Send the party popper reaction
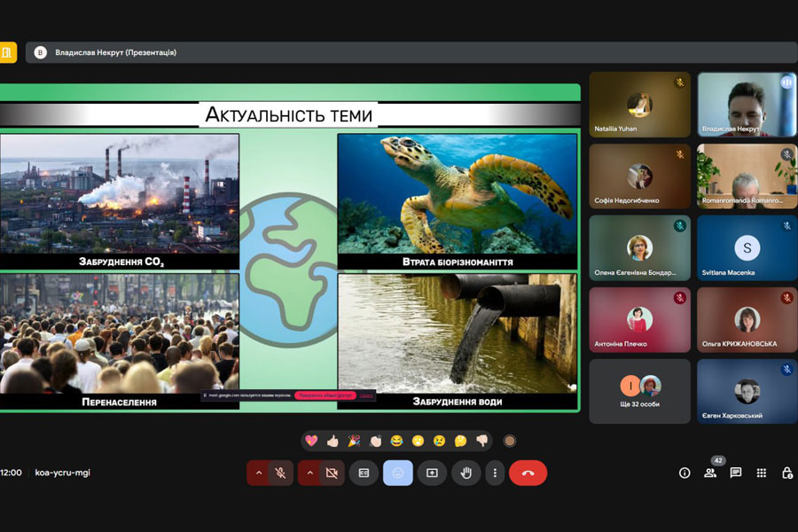 pyautogui.click(x=354, y=441)
